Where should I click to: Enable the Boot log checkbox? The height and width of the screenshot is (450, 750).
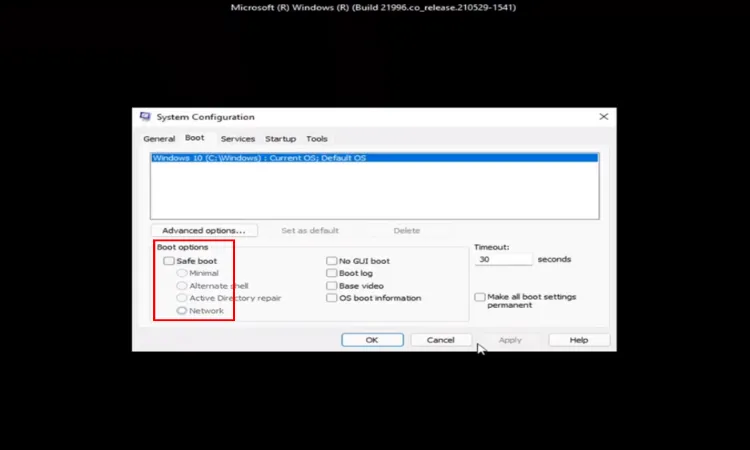click(331, 273)
